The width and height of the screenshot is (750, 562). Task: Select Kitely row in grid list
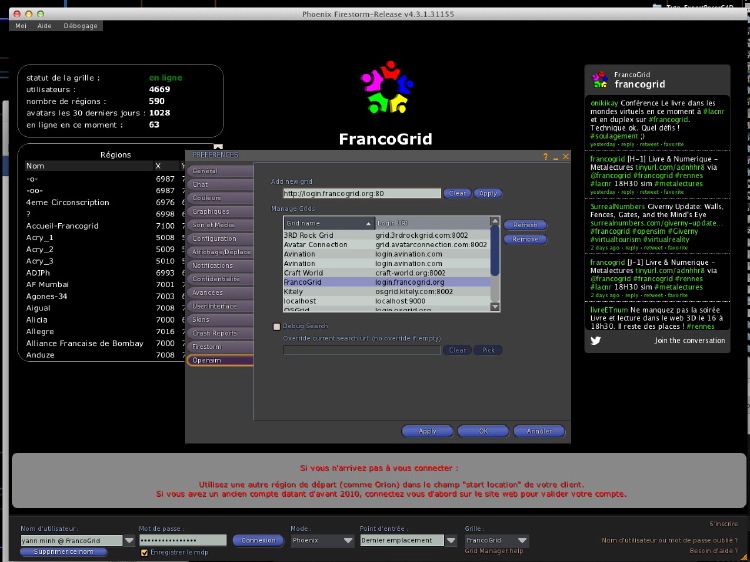[386, 292]
